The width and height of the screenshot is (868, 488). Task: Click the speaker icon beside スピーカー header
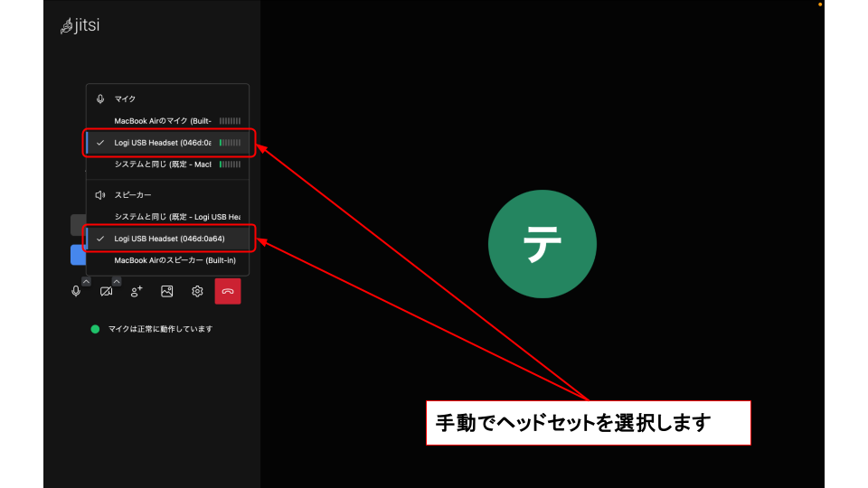pos(100,194)
